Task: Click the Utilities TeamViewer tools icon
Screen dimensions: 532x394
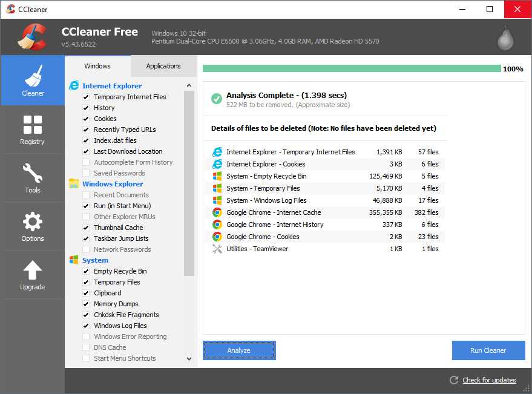Action: tap(217, 249)
